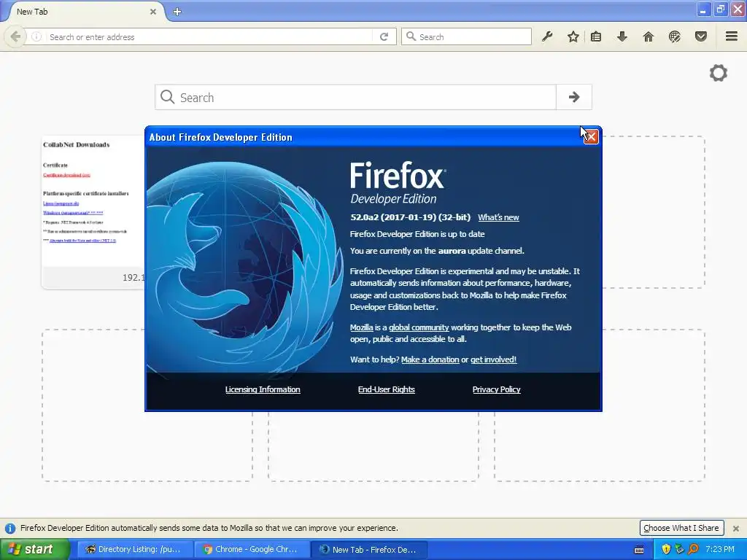Select the New Tab browser tab
The width and height of the screenshot is (747, 560).
click(86, 12)
